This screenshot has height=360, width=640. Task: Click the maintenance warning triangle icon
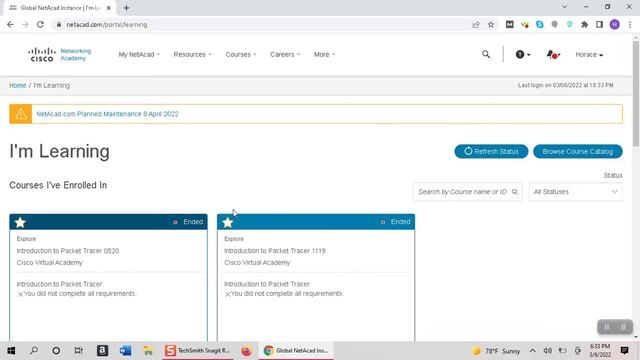(21, 114)
